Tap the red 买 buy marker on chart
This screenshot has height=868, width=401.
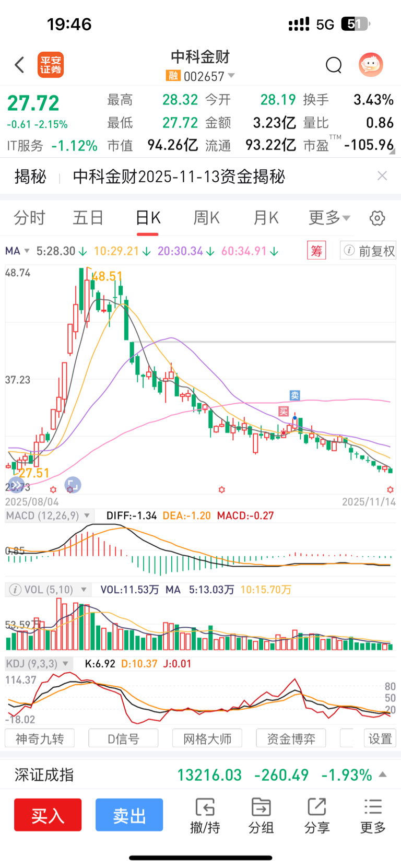(284, 412)
